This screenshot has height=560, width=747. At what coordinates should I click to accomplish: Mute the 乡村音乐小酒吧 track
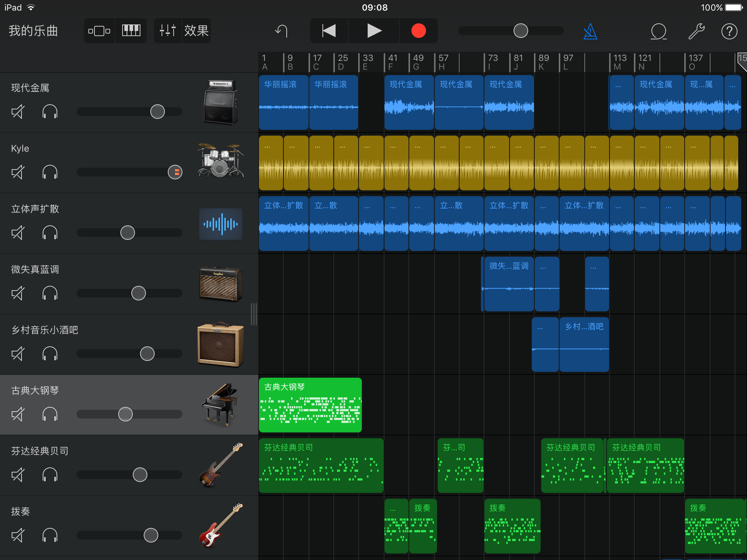18,354
